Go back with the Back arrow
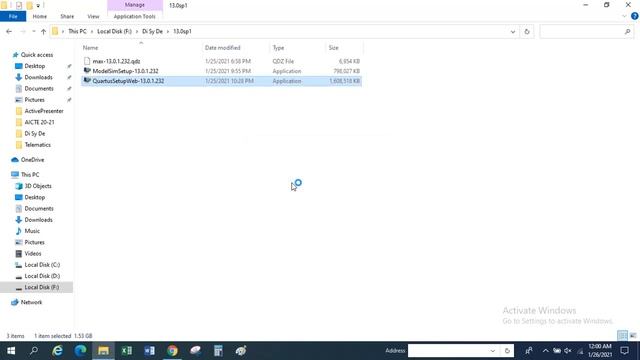 click(9, 31)
